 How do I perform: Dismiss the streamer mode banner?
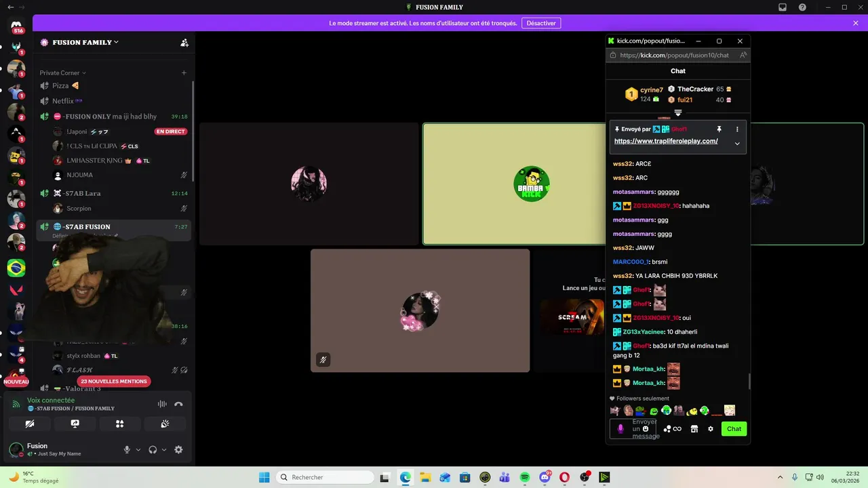pos(856,23)
